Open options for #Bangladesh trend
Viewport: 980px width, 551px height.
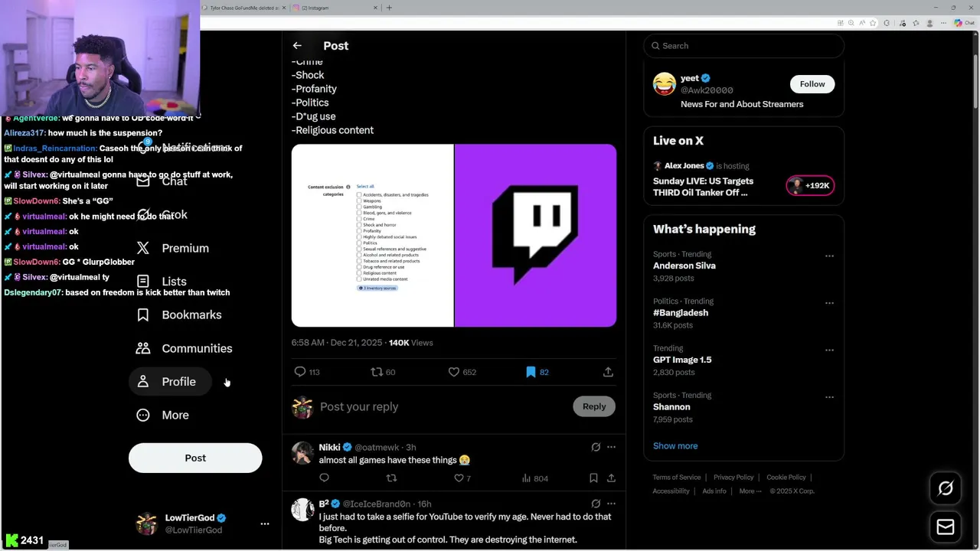point(829,303)
